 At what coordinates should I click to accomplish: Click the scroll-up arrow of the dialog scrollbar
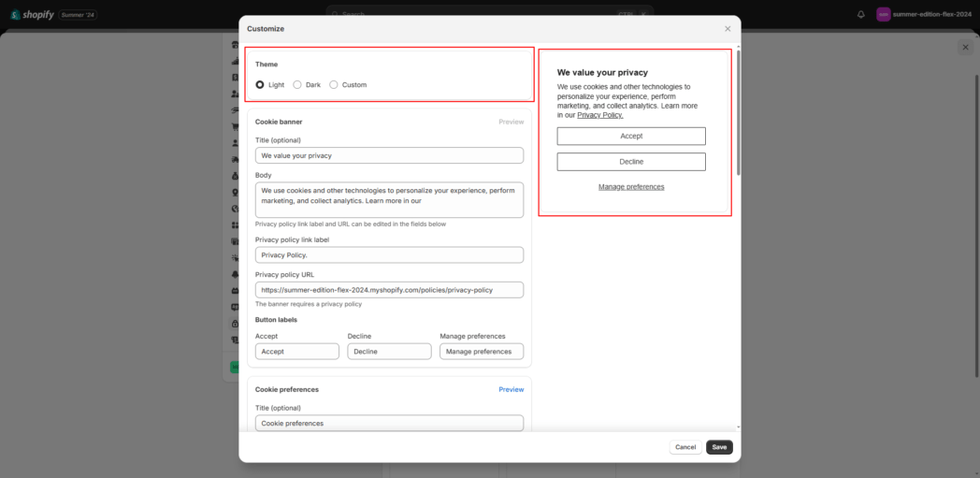tap(738, 47)
